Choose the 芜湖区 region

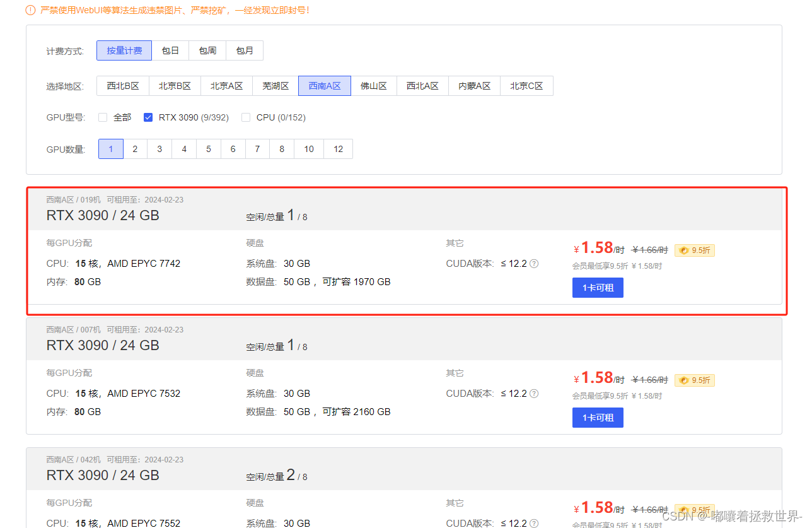tap(275, 86)
